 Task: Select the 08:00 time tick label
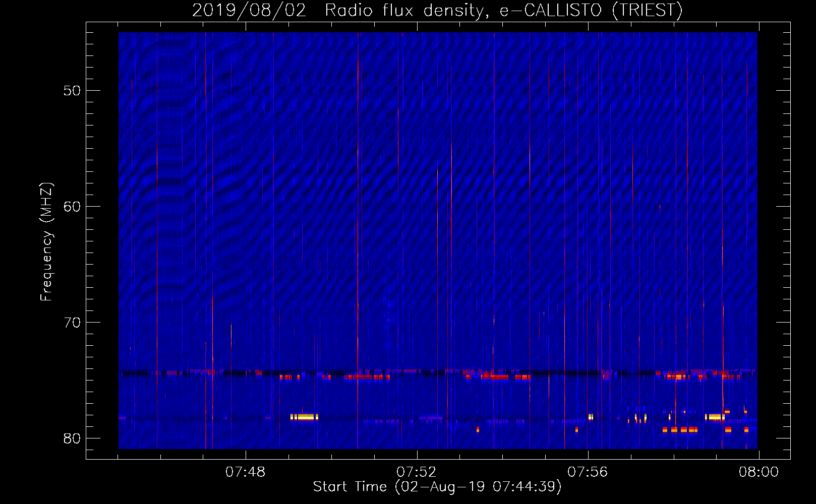click(759, 472)
